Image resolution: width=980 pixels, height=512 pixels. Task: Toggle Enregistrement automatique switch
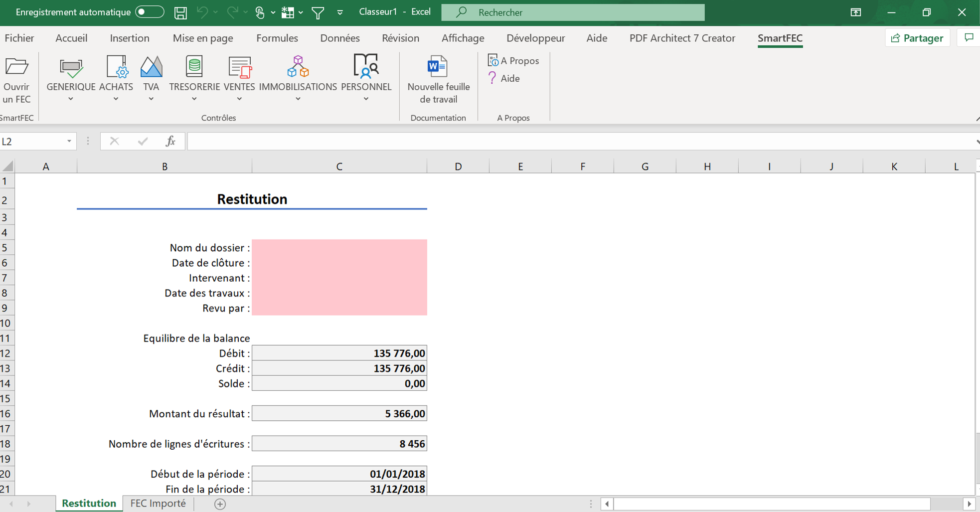click(x=150, y=12)
